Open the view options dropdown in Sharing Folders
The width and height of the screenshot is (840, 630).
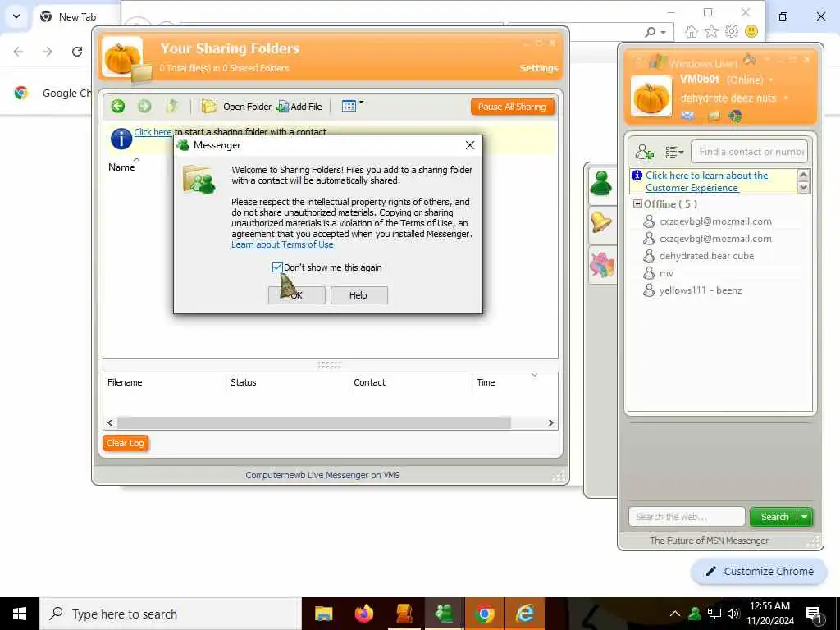pos(353,106)
